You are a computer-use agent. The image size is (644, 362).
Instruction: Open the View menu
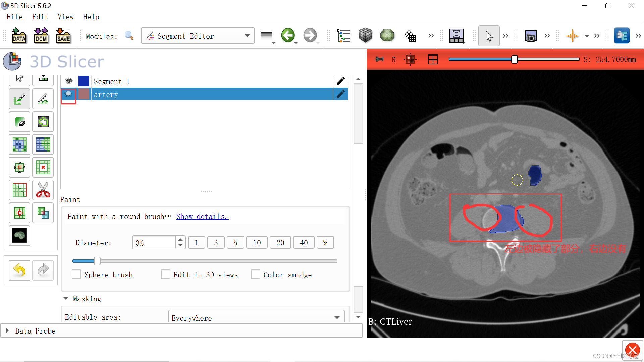click(65, 17)
